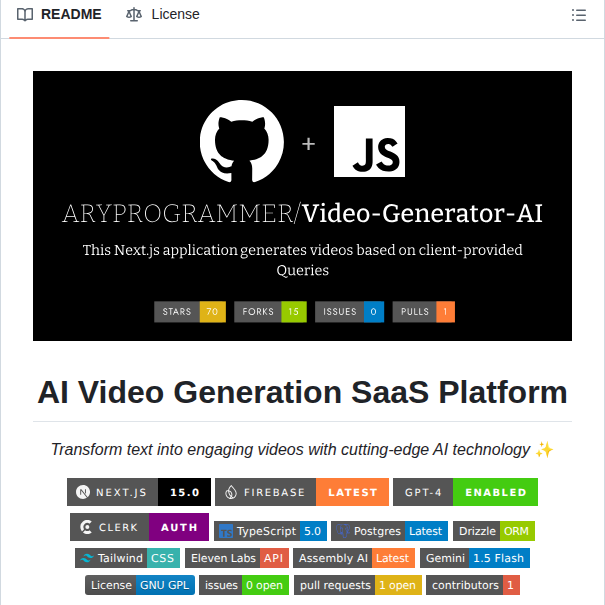Click the banner description about Next.js application
The height and width of the screenshot is (605, 605).
pos(302,260)
